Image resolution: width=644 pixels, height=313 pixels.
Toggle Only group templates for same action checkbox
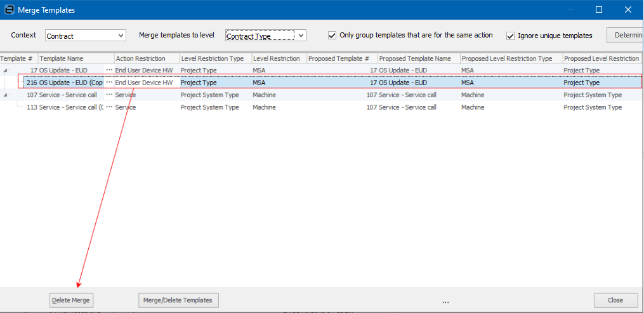point(332,36)
